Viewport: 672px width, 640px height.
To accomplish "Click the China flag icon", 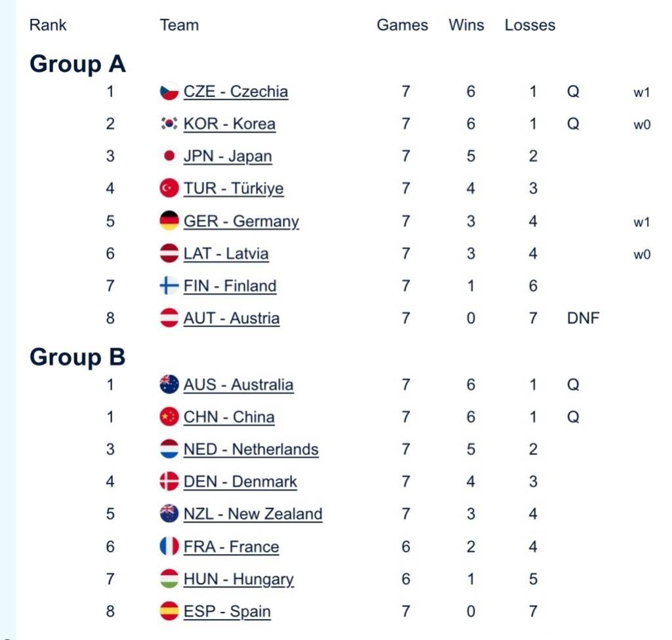I will (x=169, y=417).
